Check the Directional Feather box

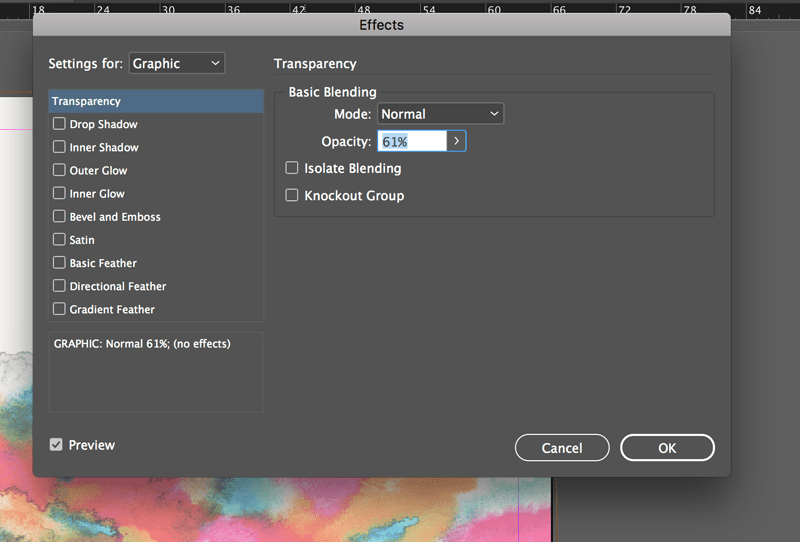pos(59,286)
